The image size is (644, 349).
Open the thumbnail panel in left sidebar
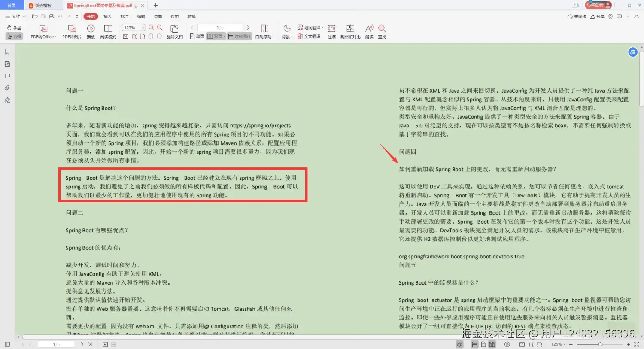coord(7,64)
